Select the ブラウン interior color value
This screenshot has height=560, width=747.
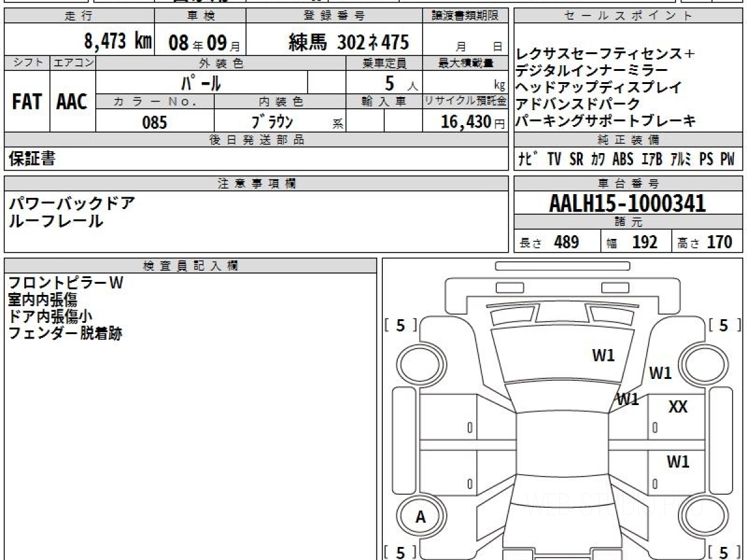click(x=272, y=122)
